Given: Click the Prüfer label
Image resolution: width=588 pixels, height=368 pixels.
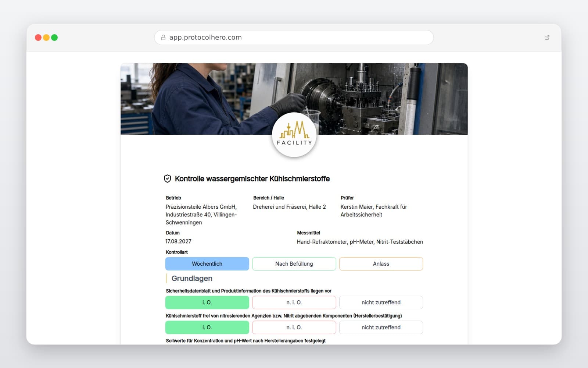Looking at the screenshot, I should (x=347, y=198).
